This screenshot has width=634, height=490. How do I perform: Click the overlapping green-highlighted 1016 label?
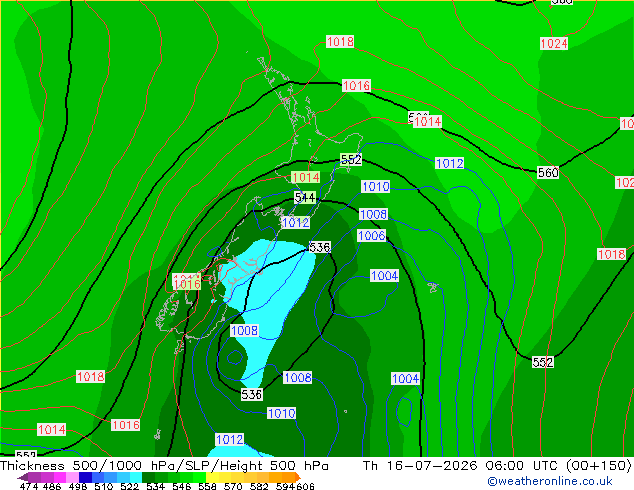(x=187, y=284)
